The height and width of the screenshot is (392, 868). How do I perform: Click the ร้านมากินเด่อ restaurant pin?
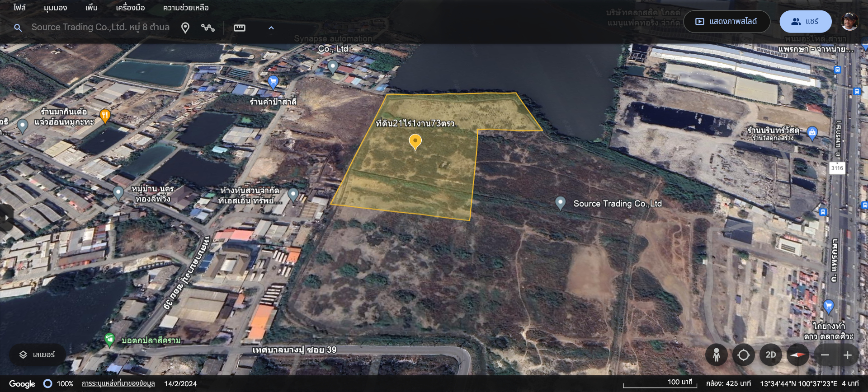(x=105, y=116)
